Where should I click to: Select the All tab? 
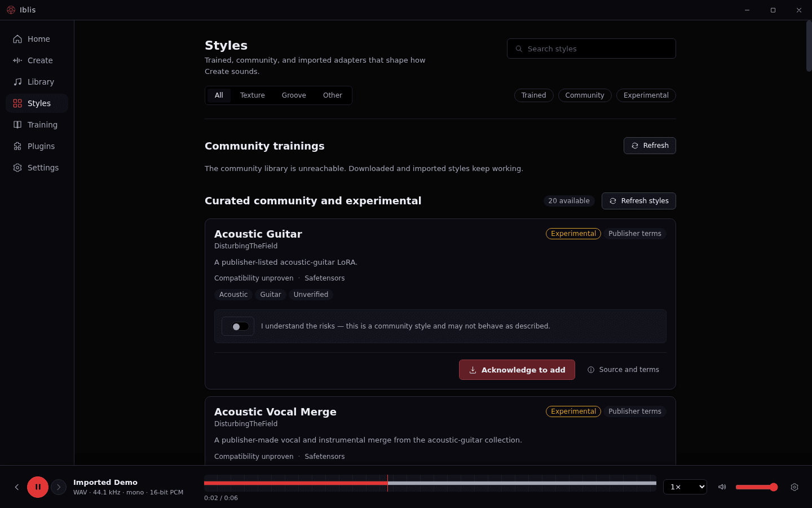(x=219, y=95)
